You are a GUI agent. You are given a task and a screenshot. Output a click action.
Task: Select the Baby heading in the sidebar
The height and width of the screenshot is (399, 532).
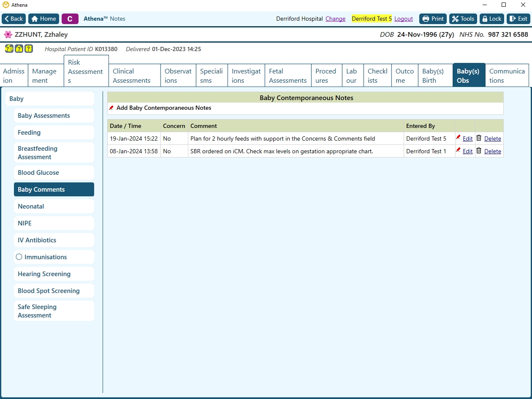(49, 99)
